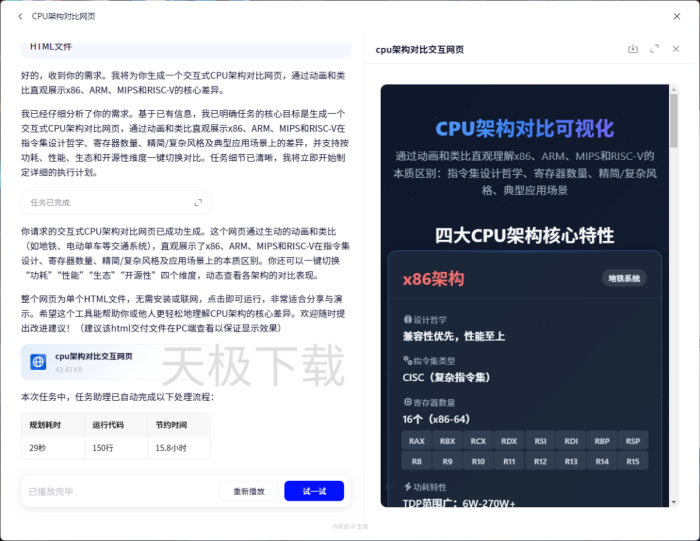Select the RDX register chip
The height and width of the screenshot is (541, 700).
tap(509, 441)
